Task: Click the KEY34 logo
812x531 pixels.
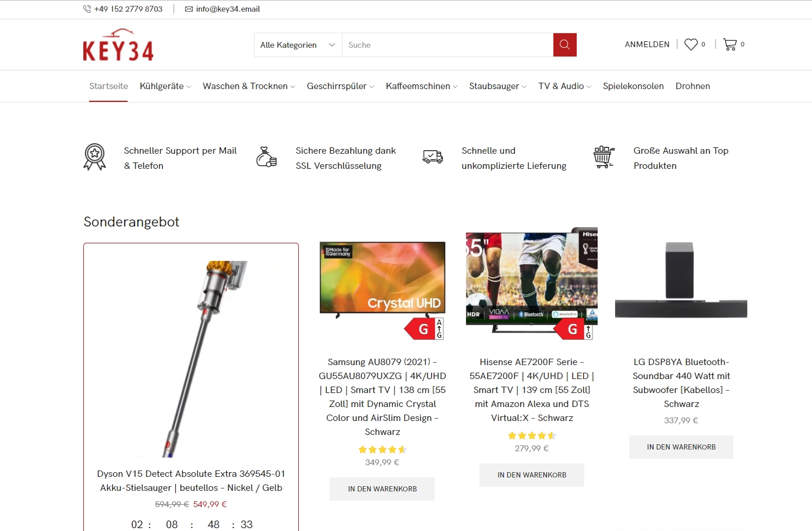Action: pos(118,45)
